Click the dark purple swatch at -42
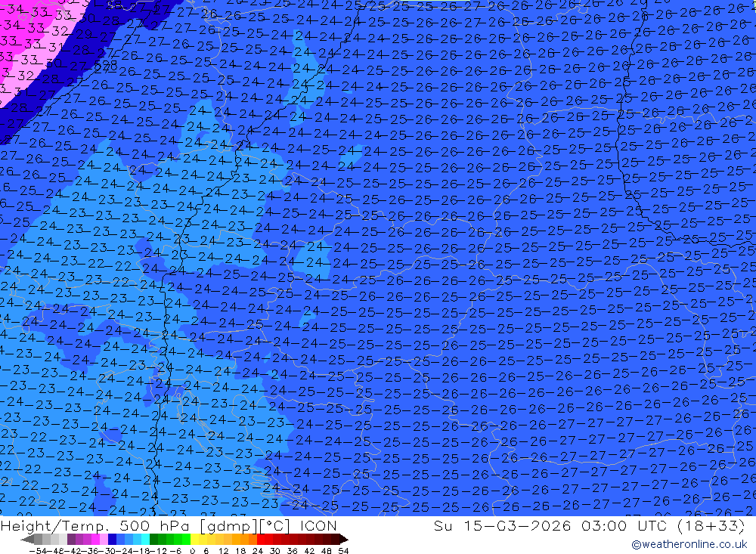 [x=71, y=539]
